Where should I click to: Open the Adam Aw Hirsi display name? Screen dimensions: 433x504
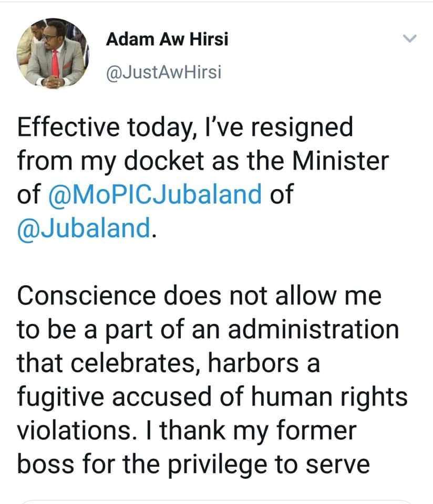167,39
